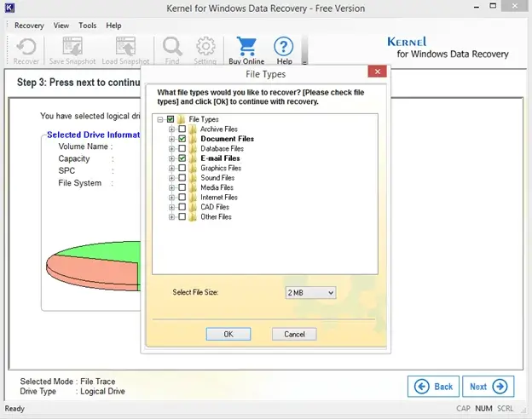Check the Internet Files checkbox
The image size is (532, 419).
point(182,198)
